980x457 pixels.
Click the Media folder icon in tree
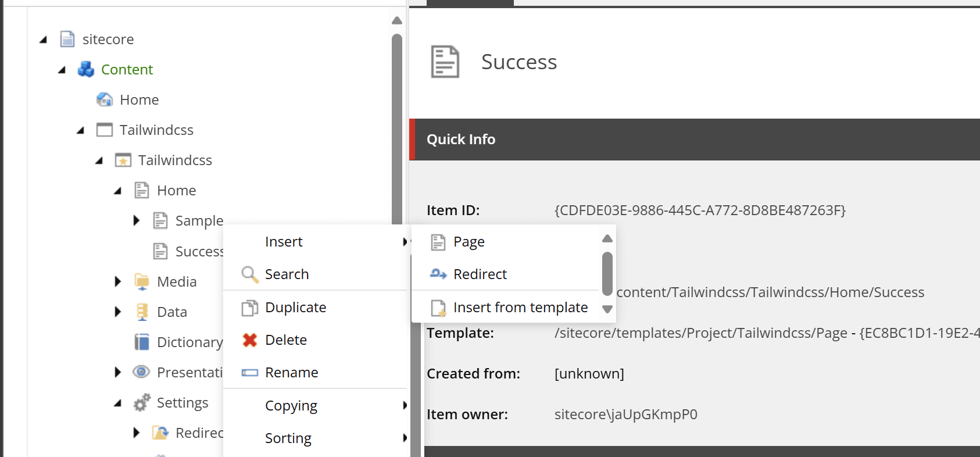(x=142, y=282)
